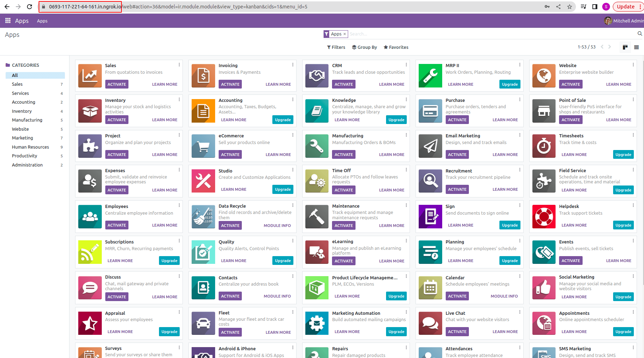Click the Website globe icon
This screenshot has height=358, width=644.
[544, 76]
